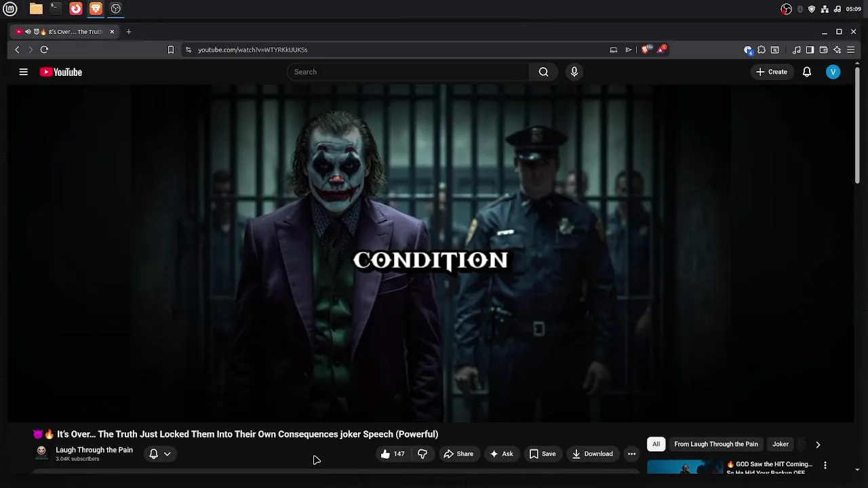Open the sound tray music icon

(837, 9)
